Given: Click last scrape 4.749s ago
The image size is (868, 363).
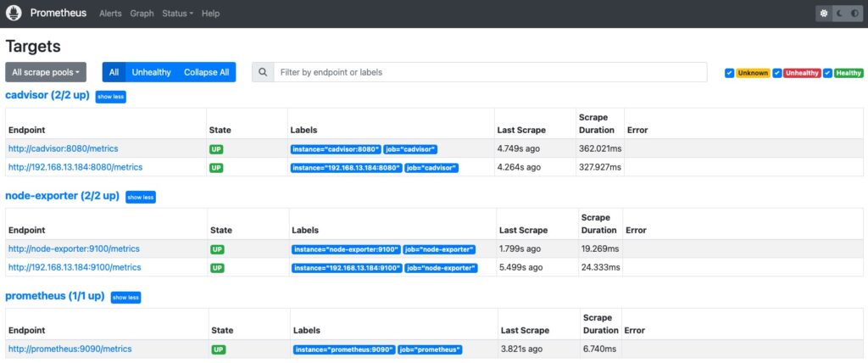Looking at the screenshot, I should 519,148.
